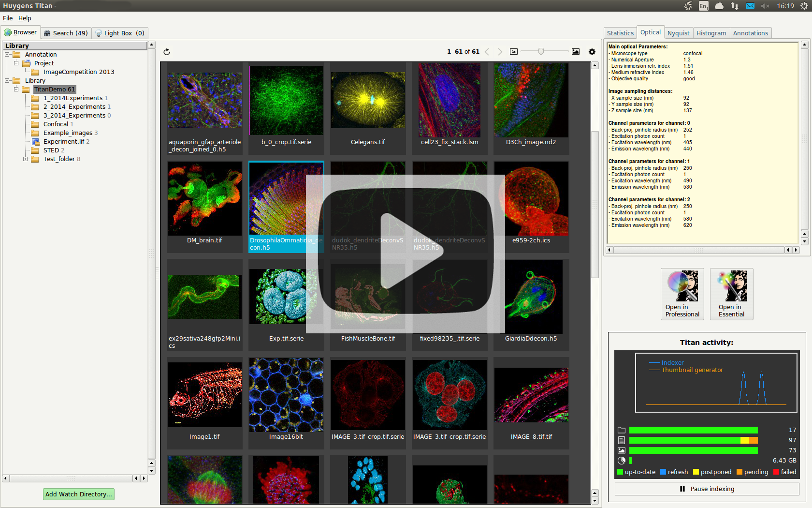This screenshot has height=508, width=812.
Task: Switch to the Histogram tab
Action: coord(711,33)
